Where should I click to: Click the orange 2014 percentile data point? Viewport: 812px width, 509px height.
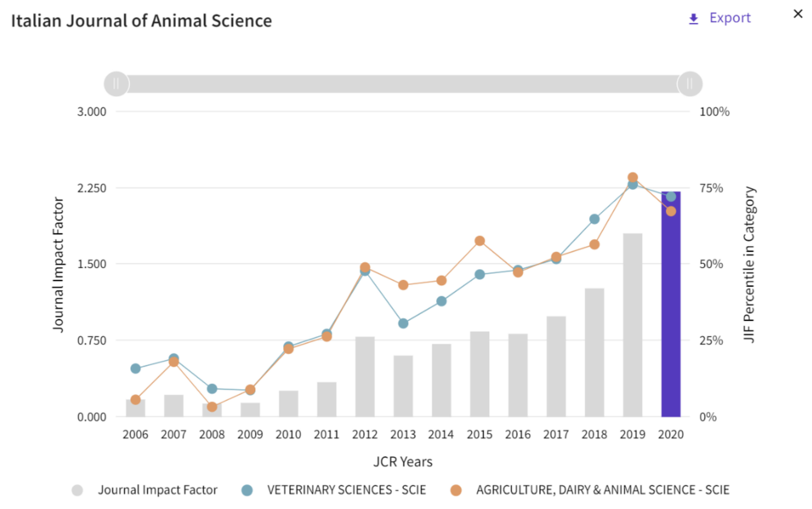tap(442, 281)
